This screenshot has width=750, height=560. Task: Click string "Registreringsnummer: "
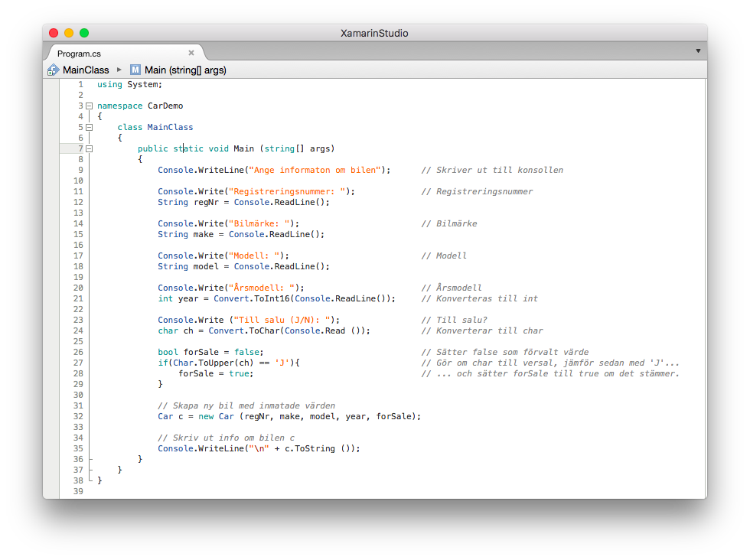(287, 191)
